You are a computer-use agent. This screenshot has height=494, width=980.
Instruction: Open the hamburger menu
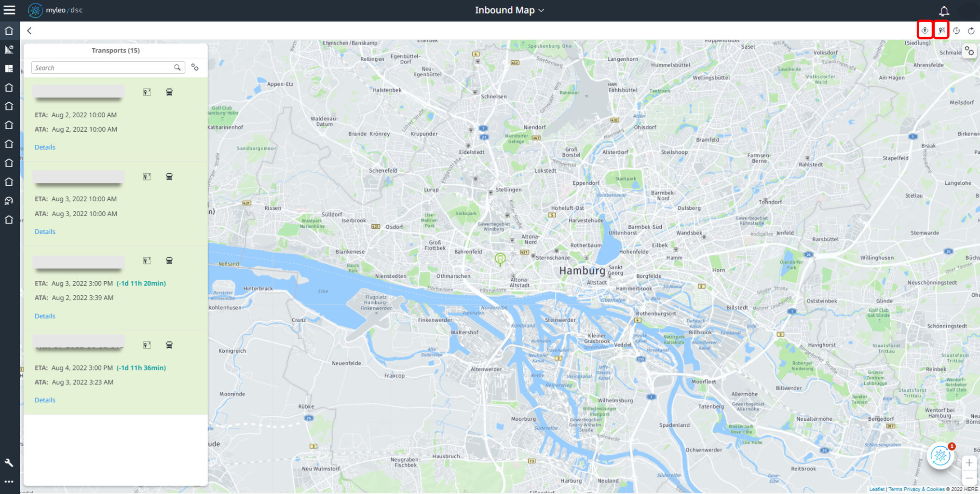(x=10, y=10)
